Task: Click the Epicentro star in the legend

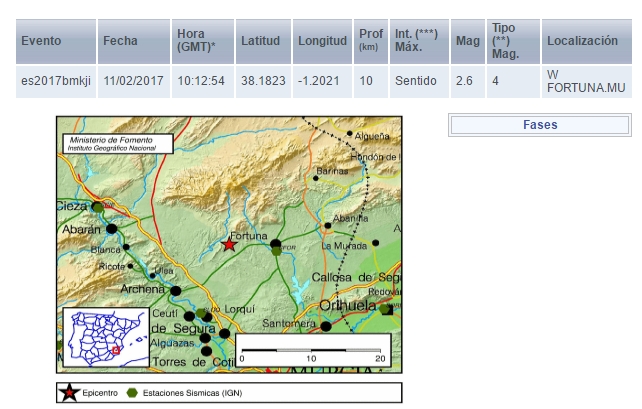Action: (x=68, y=393)
